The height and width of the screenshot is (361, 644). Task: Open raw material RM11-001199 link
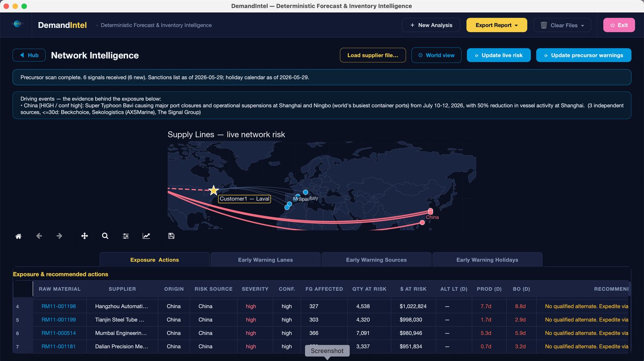click(x=58, y=319)
